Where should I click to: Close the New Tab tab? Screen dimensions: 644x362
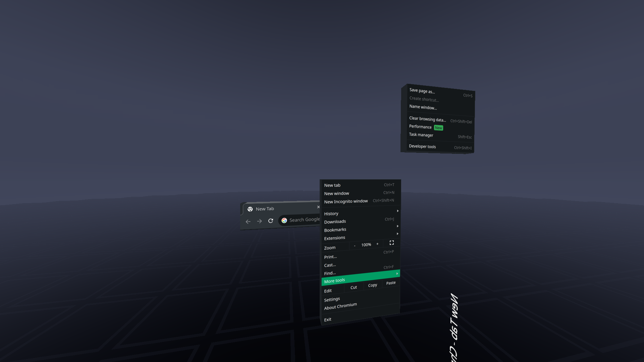point(318,207)
